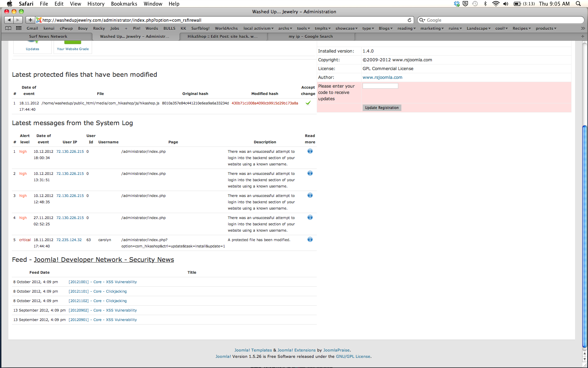Click the scrollbar down arrow

point(584,359)
